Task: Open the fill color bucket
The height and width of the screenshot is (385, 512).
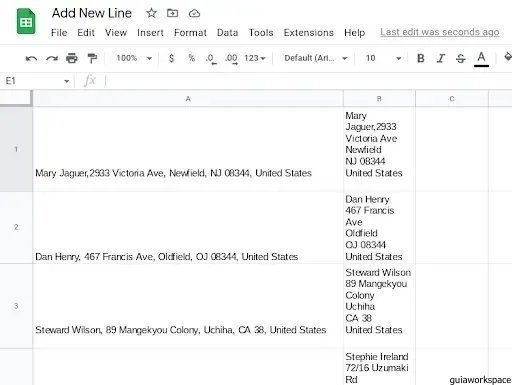Action: [x=507, y=57]
